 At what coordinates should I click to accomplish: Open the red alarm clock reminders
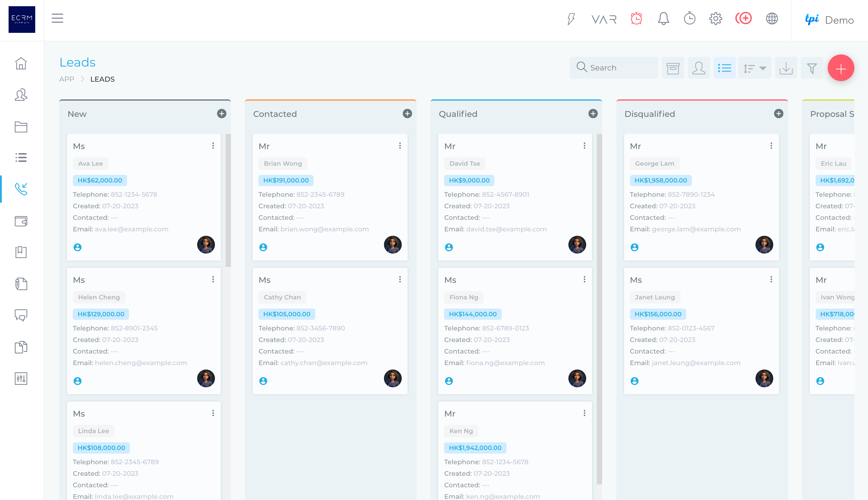pyautogui.click(x=636, y=19)
